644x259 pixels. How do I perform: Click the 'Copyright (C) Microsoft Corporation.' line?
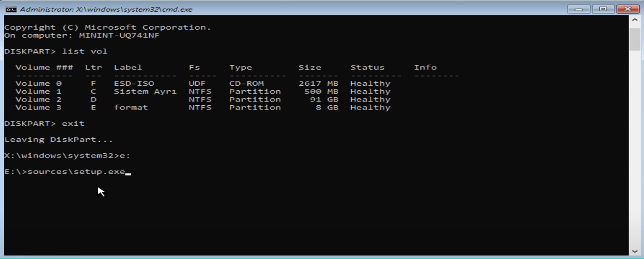tap(108, 27)
